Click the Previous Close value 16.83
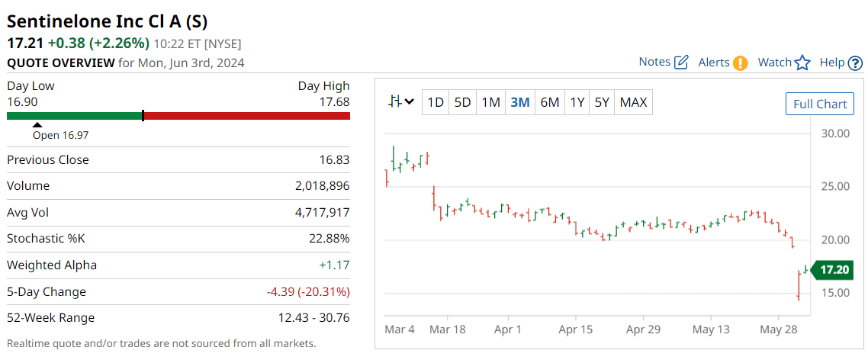 pos(336,160)
